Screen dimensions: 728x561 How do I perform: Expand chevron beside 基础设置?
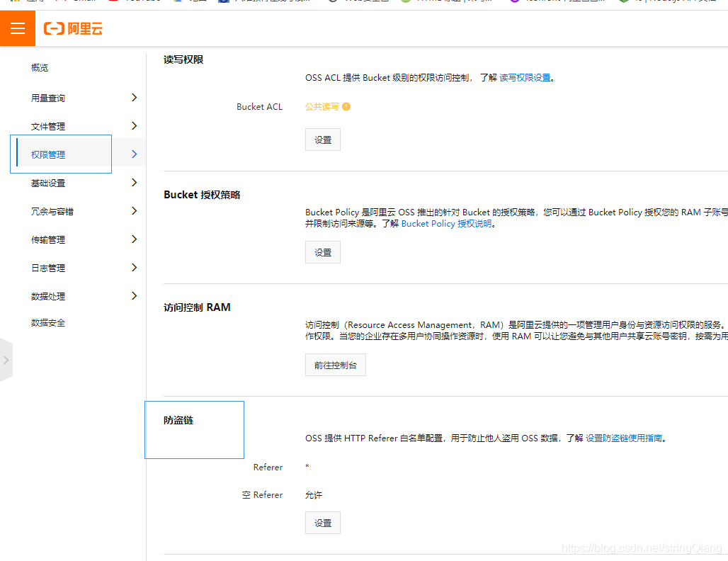(x=134, y=183)
